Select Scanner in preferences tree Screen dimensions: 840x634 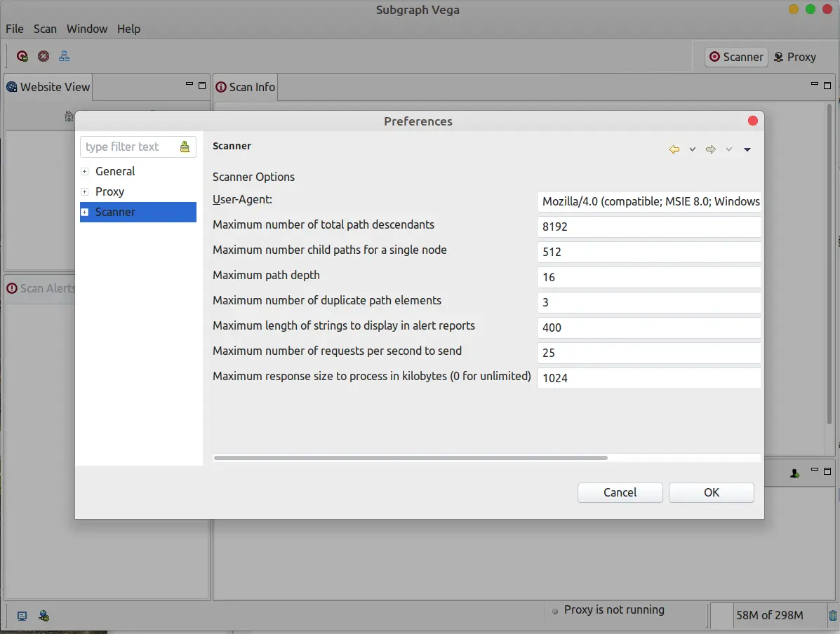point(115,212)
